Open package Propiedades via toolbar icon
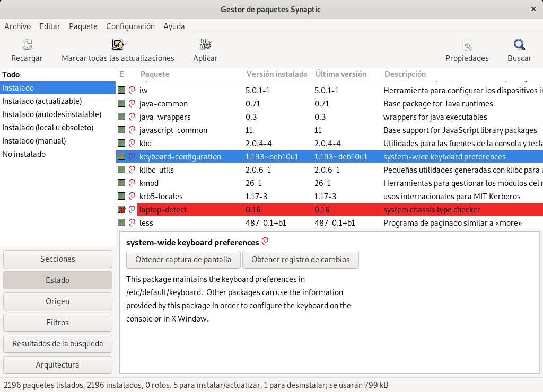 pos(467,44)
